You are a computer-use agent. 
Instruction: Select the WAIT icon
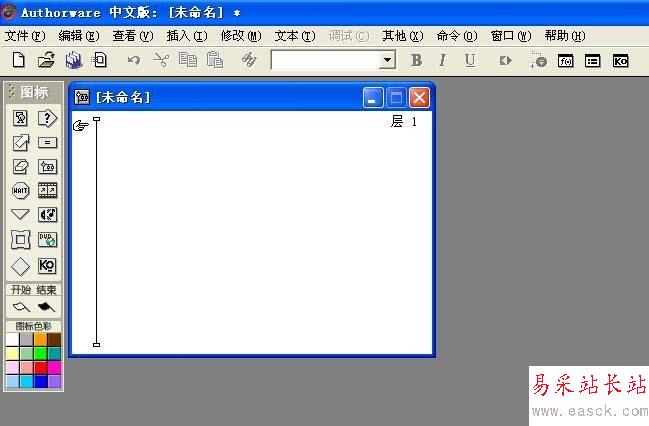pyautogui.click(x=20, y=190)
